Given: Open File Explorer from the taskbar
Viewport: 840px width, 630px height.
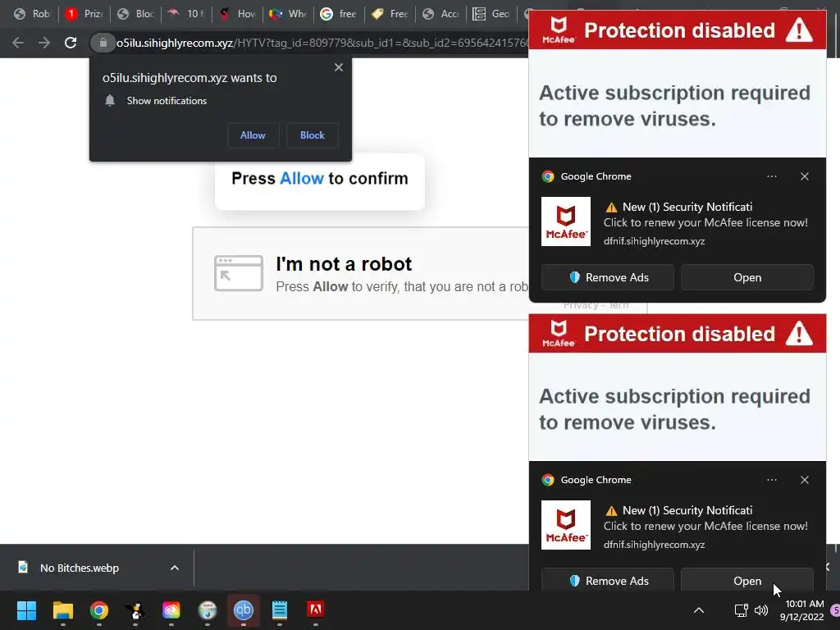Looking at the screenshot, I should 62,610.
